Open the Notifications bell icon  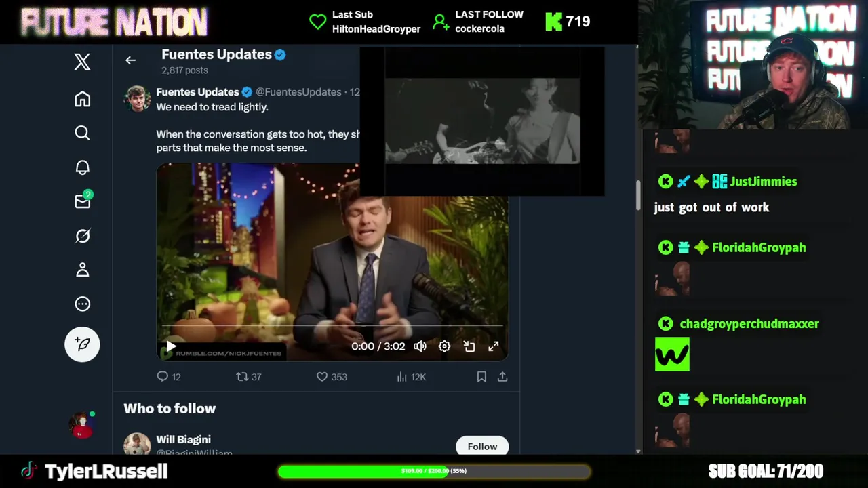82,167
